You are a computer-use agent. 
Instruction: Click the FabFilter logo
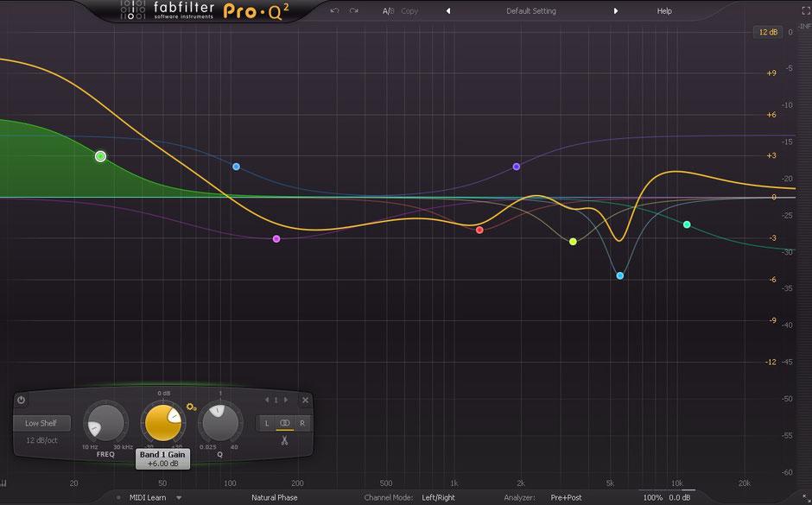pos(155,10)
